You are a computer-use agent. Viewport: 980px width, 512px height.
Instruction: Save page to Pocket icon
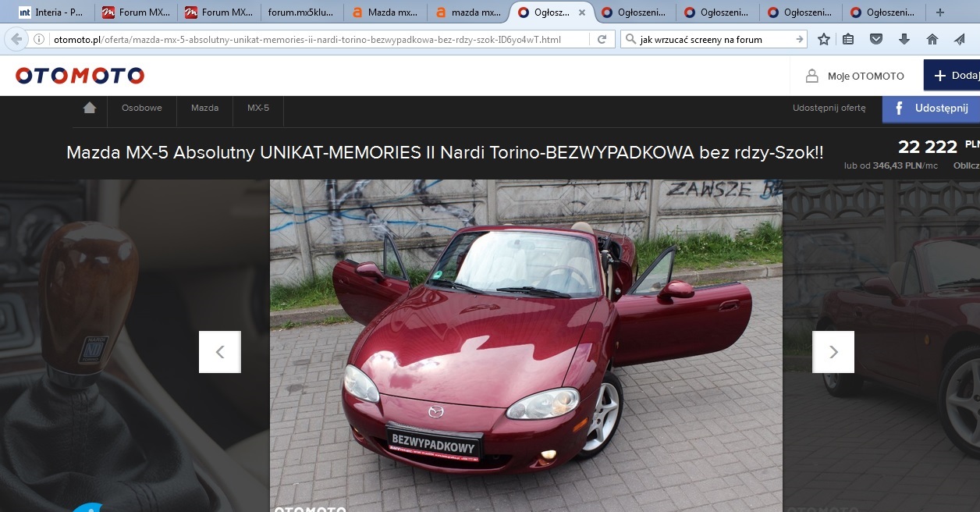click(x=876, y=39)
